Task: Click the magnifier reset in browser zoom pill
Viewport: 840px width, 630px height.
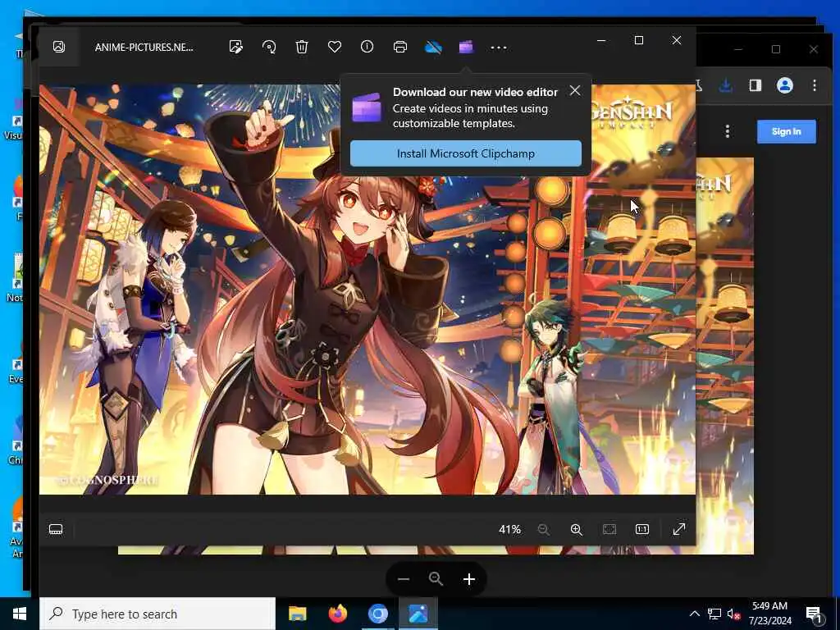Action: (x=436, y=579)
